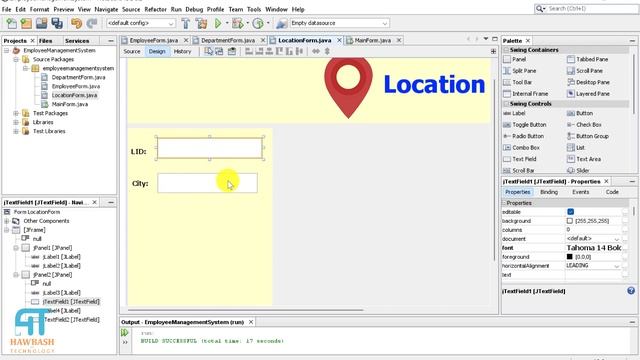Open the Navigate menu
640x360 pixels.
point(106,9)
